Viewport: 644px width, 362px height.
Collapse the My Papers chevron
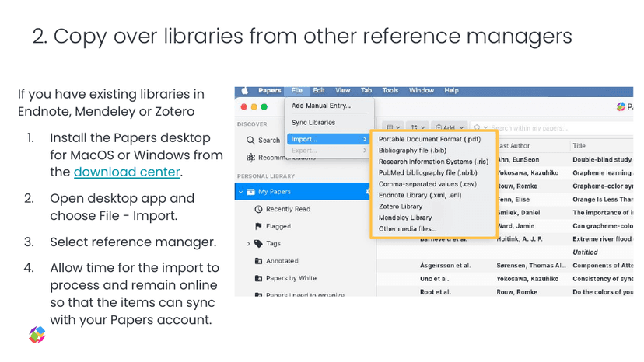pos(240,192)
